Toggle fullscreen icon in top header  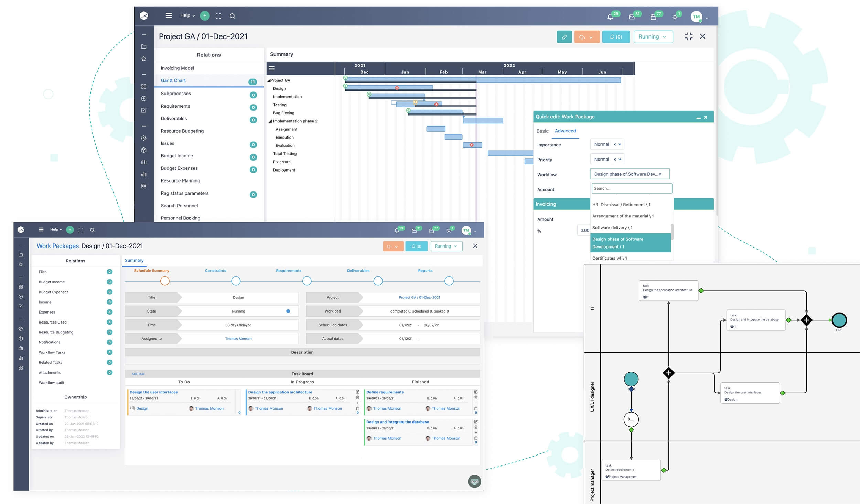click(218, 16)
